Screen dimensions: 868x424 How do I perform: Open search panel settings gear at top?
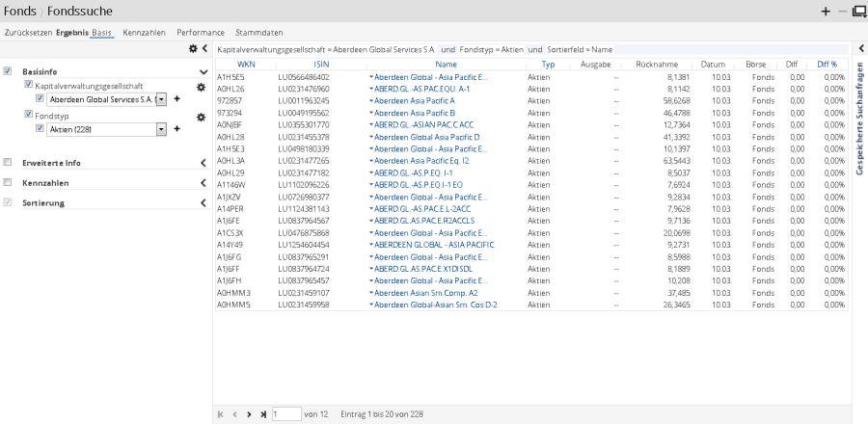(x=193, y=48)
